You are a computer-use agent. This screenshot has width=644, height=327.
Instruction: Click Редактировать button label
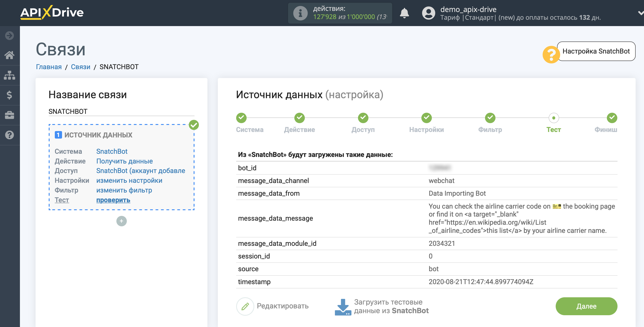tap(283, 306)
